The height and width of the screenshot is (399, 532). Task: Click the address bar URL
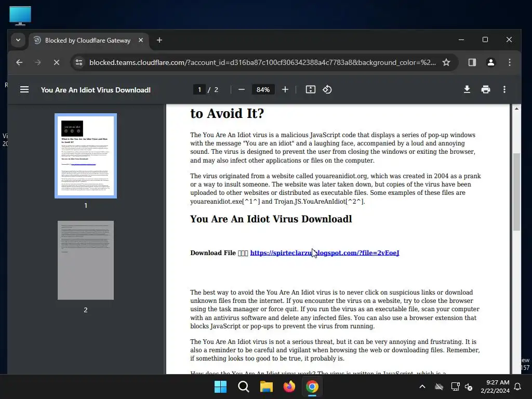262,62
